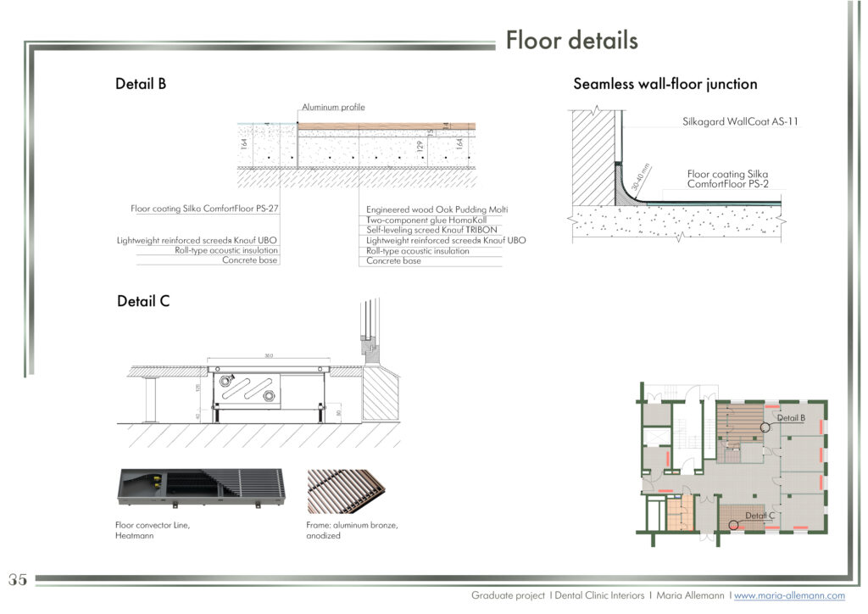Click the wood flooring layer in the Detail B drawing
868x614 pixels.
click(387, 127)
